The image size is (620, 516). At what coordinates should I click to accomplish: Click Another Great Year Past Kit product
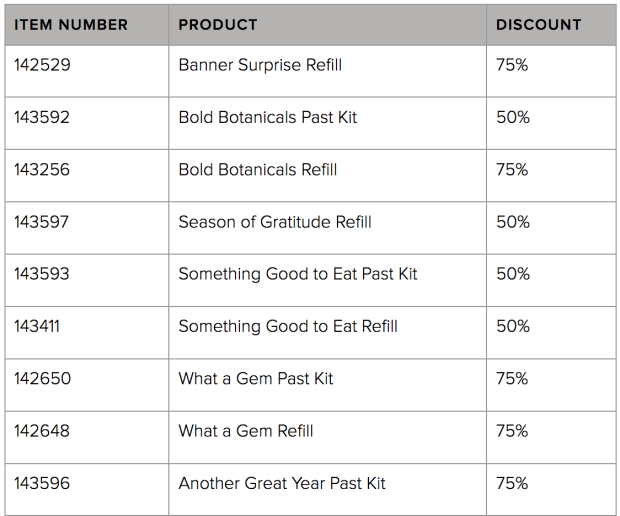point(282,483)
